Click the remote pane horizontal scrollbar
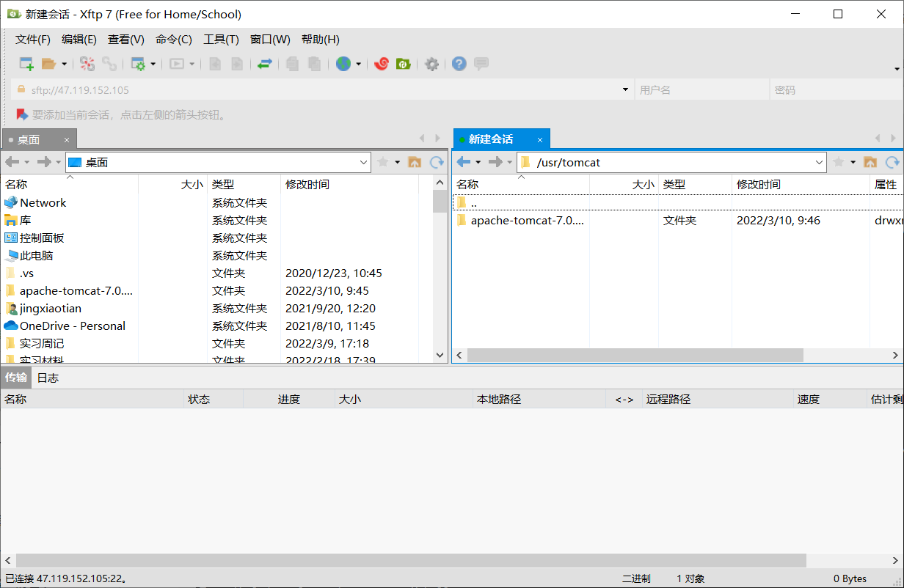Image resolution: width=904 pixels, height=588 pixels. coord(635,355)
